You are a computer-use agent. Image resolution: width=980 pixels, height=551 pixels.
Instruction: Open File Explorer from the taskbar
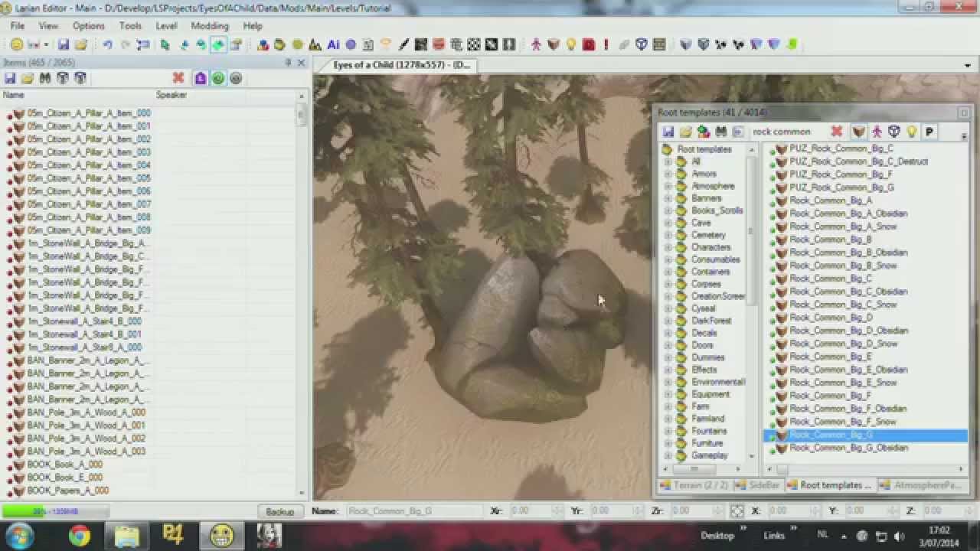click(x=127, y=536)
